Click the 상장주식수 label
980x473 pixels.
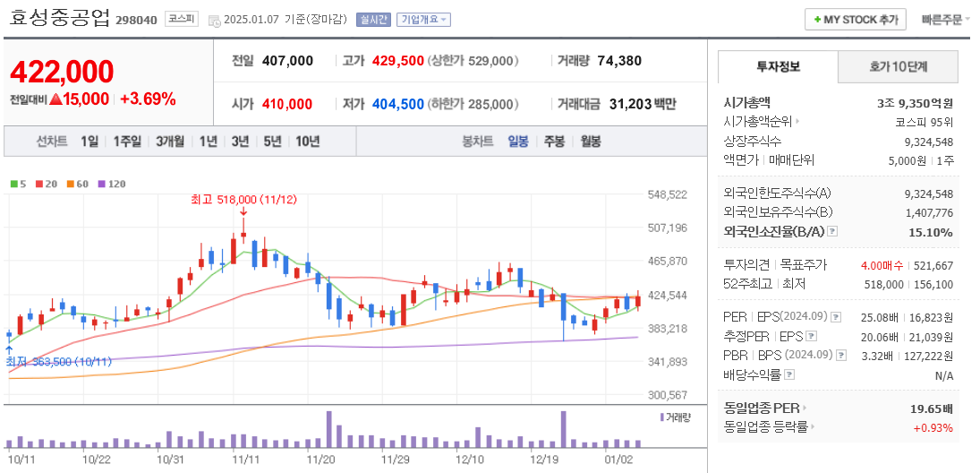pos(753,141)
